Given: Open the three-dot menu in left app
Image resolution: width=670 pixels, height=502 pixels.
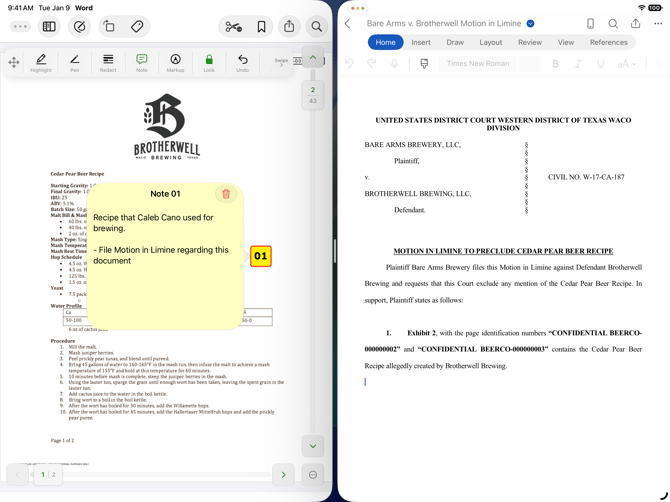Looking at the screenshot, I should pyautogui.click(x=20, y=26).
